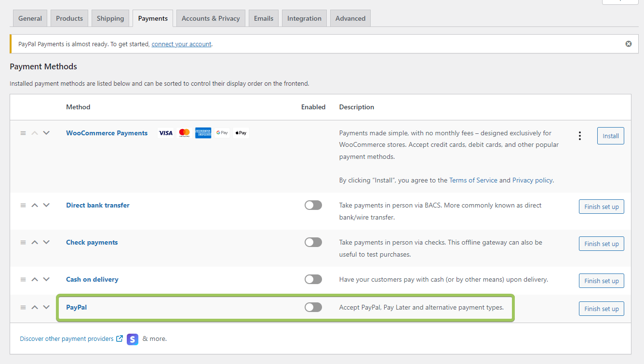Move Cash on delivery down with arrow
644x364 pixels.
[46, 279]
